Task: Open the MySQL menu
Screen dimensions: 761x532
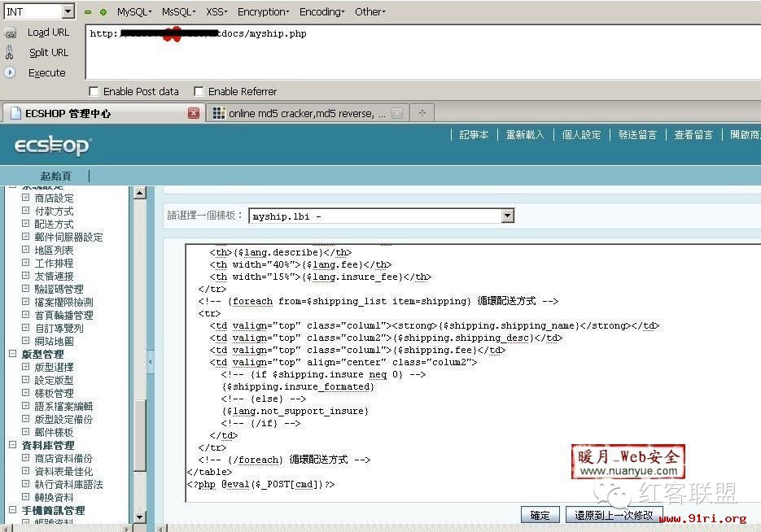Action: coord(134,11)
